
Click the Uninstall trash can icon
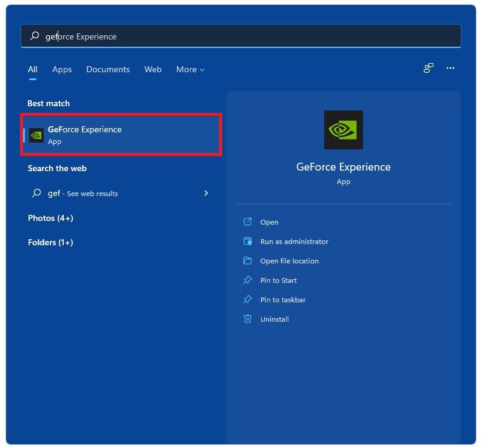247,319
